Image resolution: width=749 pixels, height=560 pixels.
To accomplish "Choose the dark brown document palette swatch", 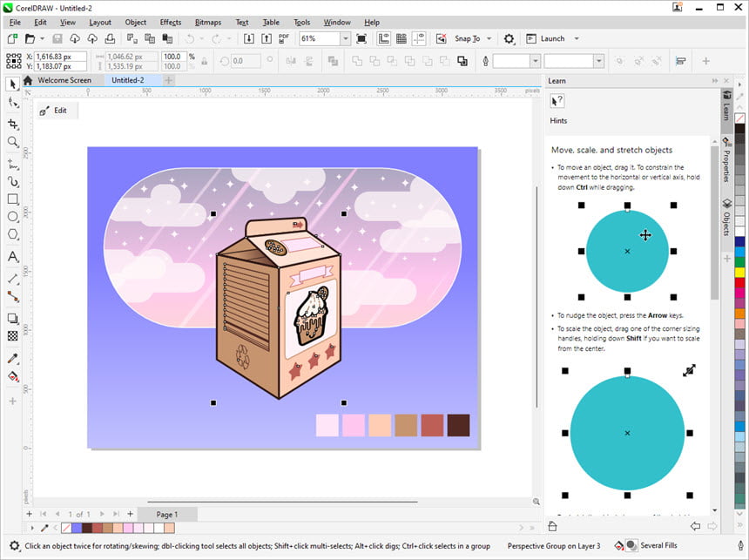I will pyautogui.click(x=87, y=528).
